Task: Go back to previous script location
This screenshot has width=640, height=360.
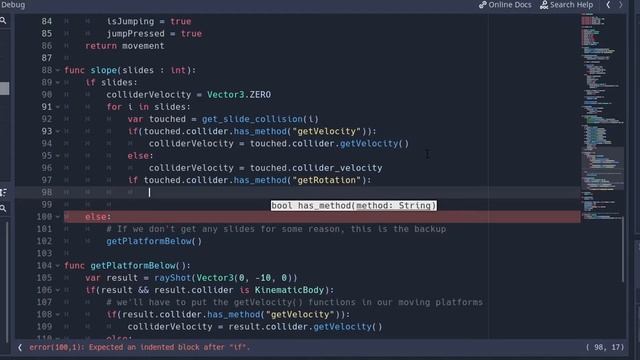Action: [608, 5]
